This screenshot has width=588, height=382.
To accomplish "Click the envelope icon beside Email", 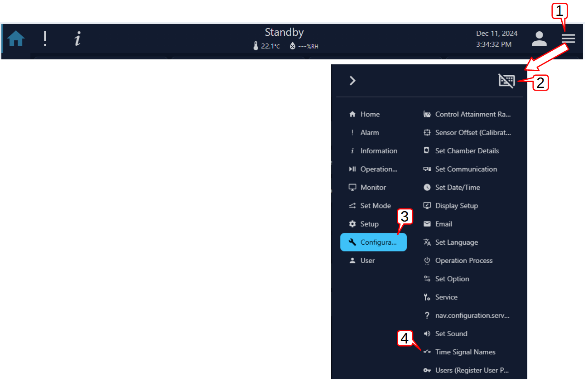I will click(427, 224).
